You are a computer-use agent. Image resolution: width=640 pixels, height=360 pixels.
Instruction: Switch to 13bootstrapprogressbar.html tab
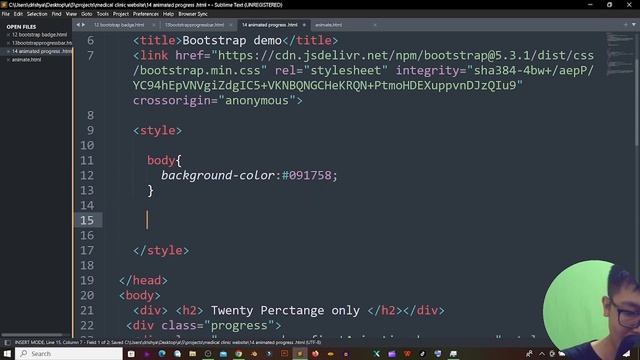(x=194, y=25)
